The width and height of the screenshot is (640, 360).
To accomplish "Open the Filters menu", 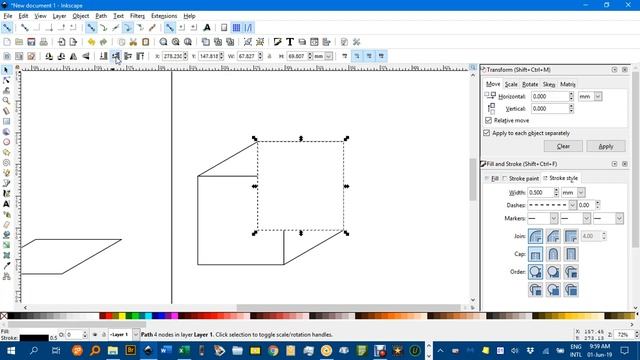I will tap(137, 16).
